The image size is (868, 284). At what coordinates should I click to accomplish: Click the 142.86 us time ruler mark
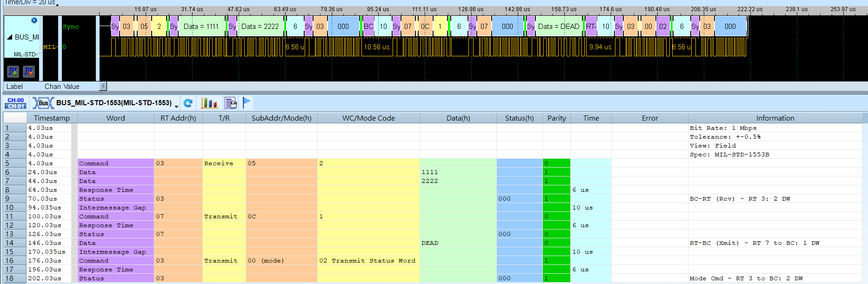pyautogui.click(x=517, y=9)
